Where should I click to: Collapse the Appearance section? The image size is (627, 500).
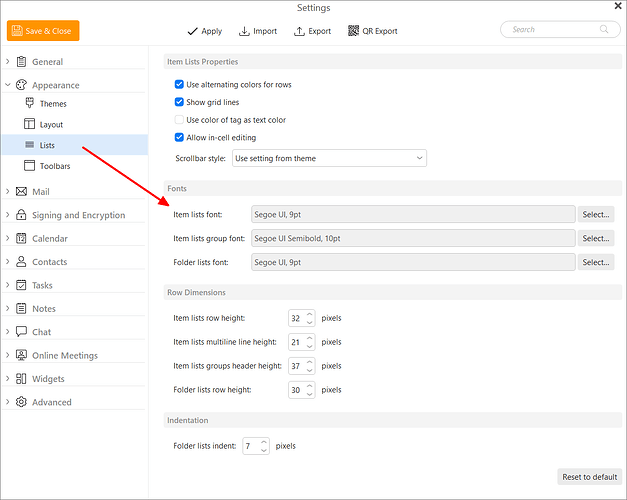pyautogui.click(x=8, y=85)
